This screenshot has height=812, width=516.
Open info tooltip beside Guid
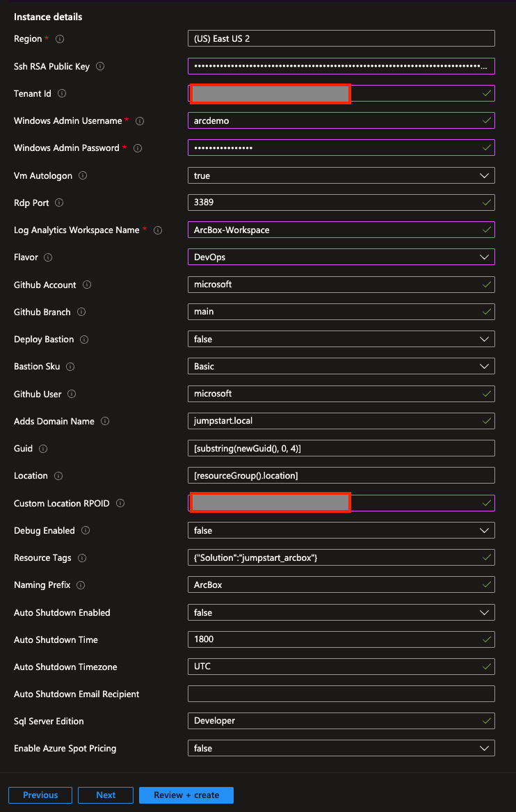coord(43,449)
